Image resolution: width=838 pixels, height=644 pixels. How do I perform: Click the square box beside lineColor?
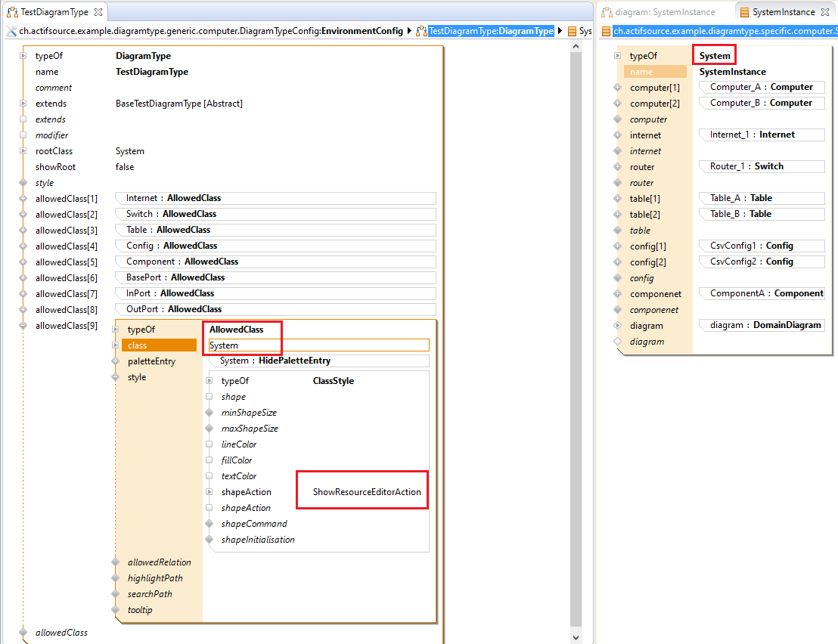(x=209, y=444)
